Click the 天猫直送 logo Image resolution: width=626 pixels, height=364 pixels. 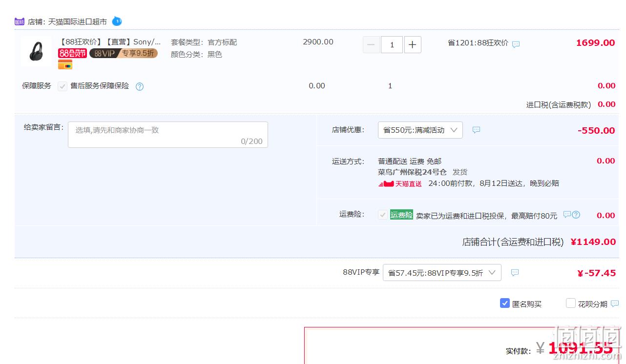(400, 184)
